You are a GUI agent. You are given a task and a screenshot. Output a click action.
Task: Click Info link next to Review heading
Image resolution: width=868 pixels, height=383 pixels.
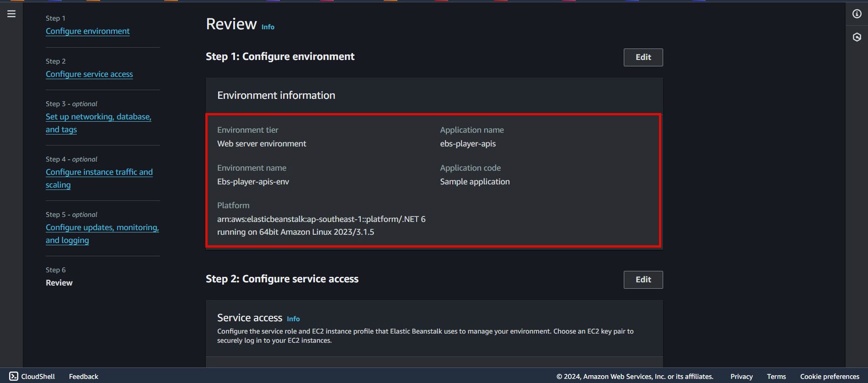click(268, 27)
